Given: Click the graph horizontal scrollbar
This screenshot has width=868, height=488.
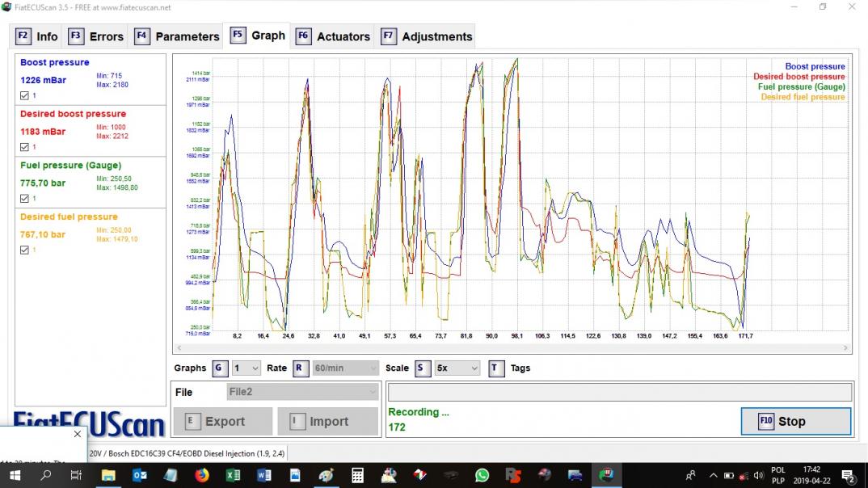Looking at the screenshot, I should (511, 348).
